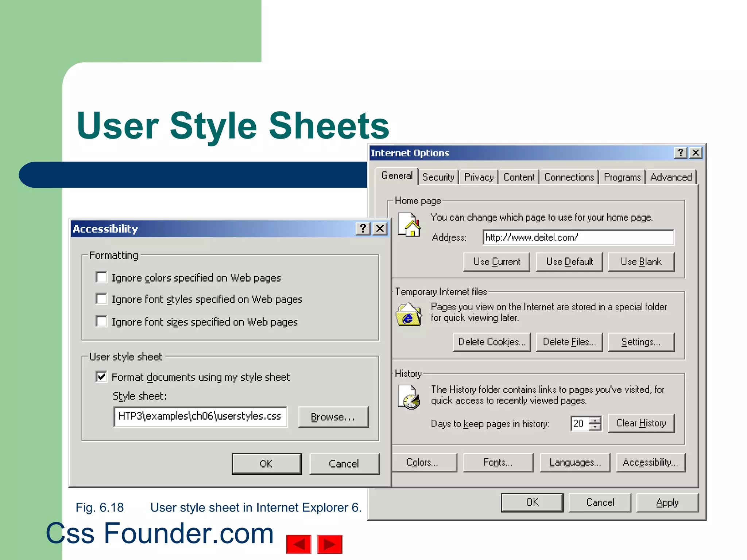Image resolution: width=747 pixels, height=560 pixels.
Task: Click the Internet Options help question mark
Action: point(680,152)
